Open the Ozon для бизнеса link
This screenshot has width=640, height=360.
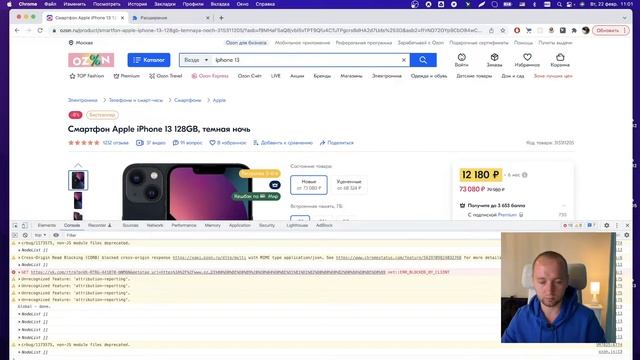click(x=246, y=43)
